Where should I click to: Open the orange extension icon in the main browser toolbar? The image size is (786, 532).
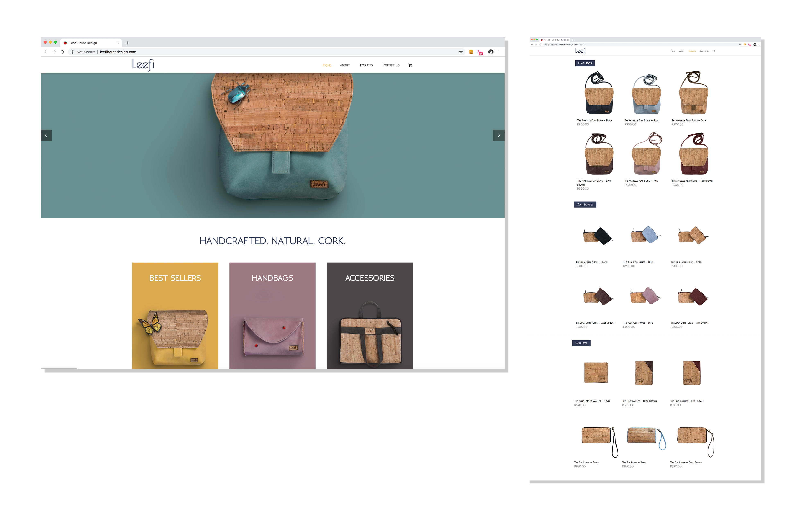pyautogui.click(x=471, y=52)
